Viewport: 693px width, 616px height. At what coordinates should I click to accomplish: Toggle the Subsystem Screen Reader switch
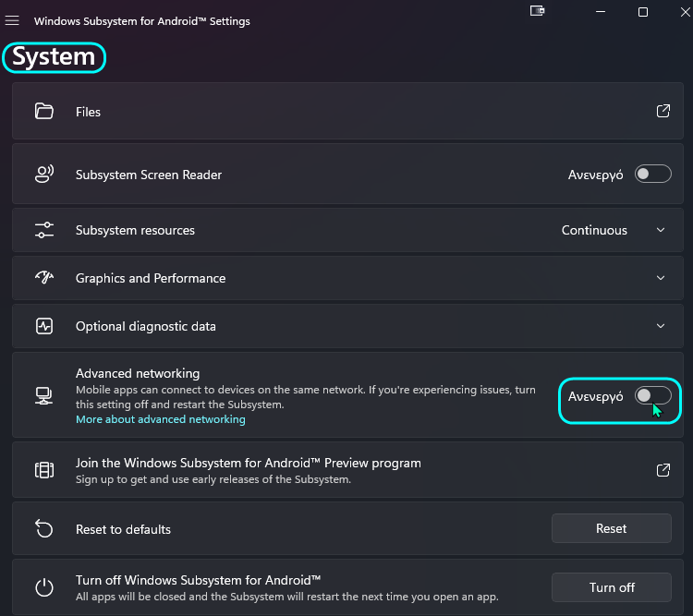click(x=652, y=174)
